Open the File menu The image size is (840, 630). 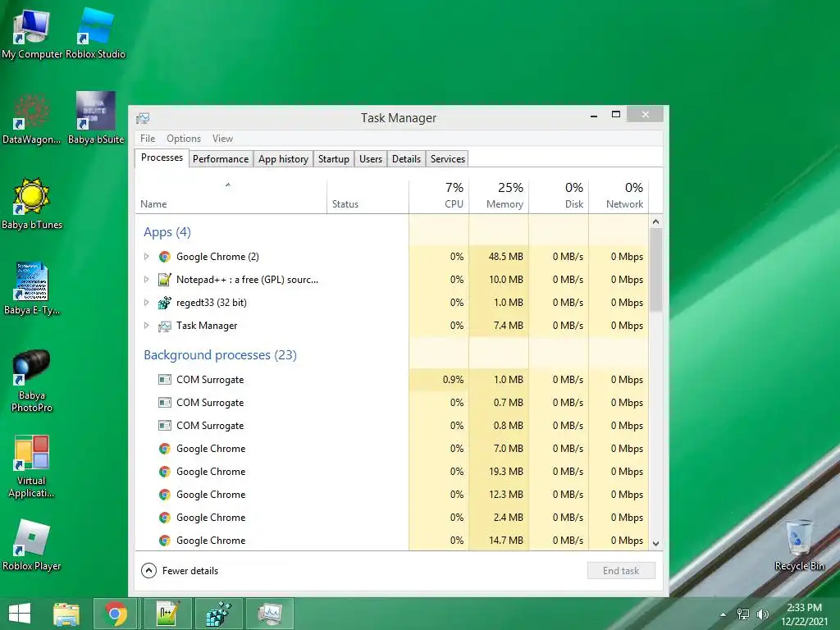pyautogui.click(x=148, y=138)
